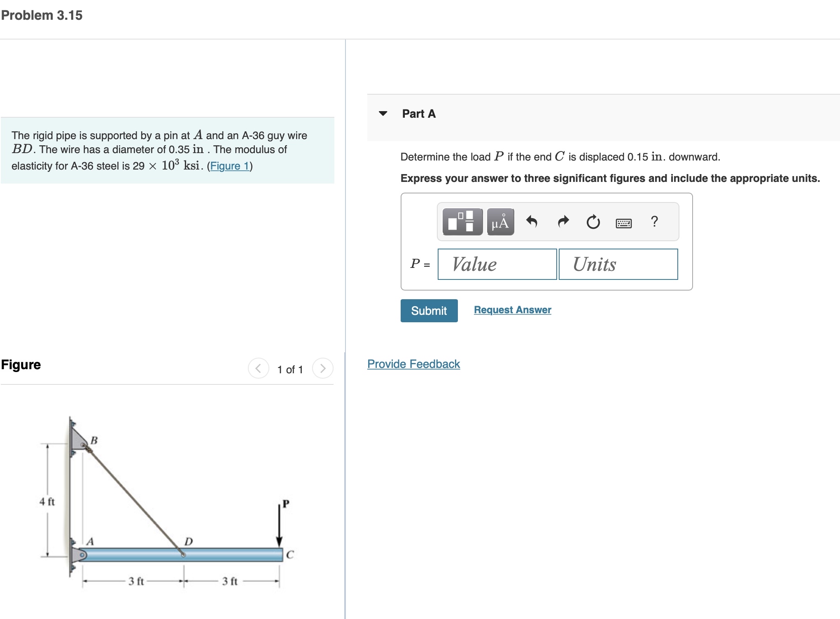
Task: Click the undo arrow icon
Action: (x=532, y=221)
